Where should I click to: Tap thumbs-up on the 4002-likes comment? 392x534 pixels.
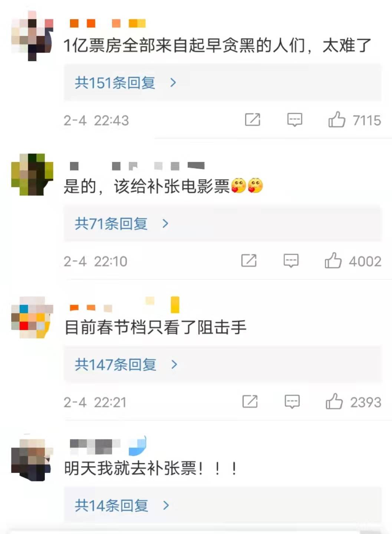pos(333,261)
